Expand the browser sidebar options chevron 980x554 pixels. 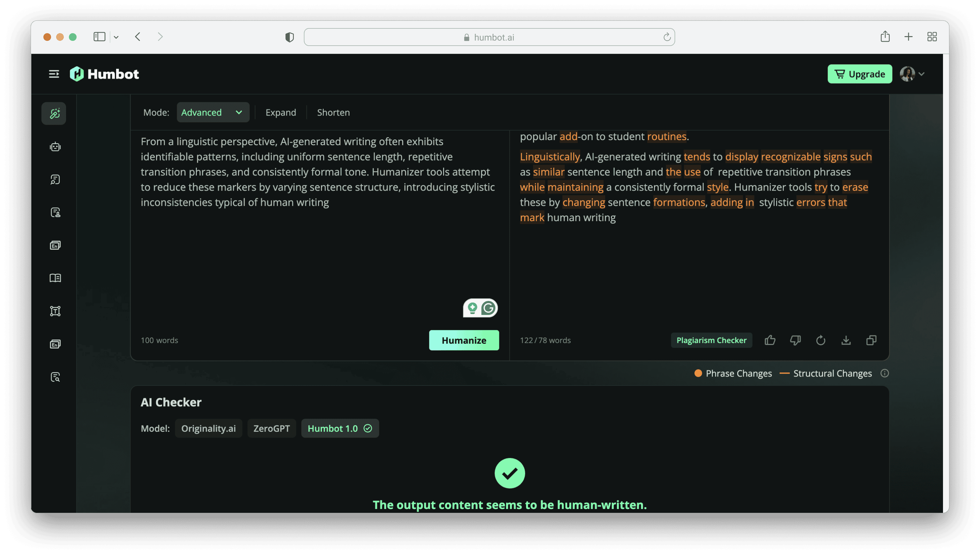click(116, 37)
